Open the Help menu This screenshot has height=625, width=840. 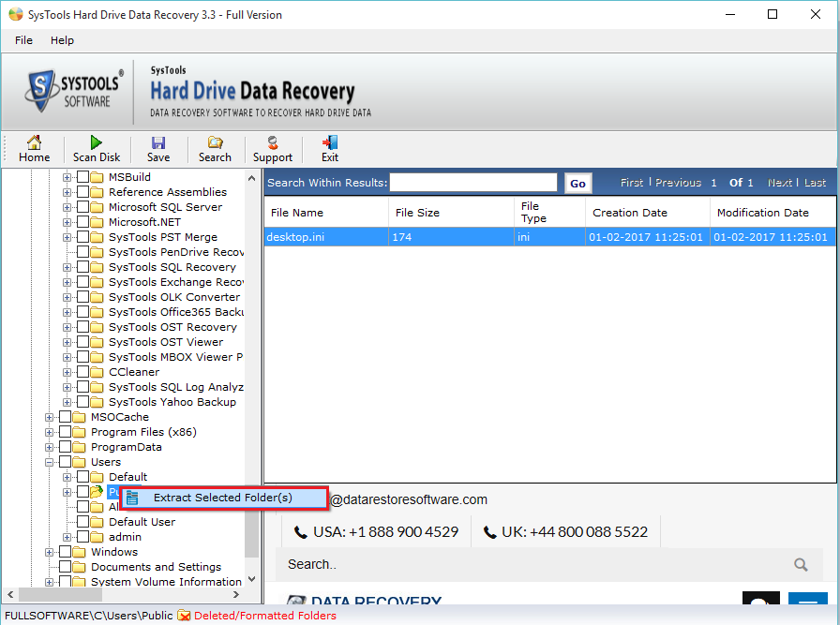pyautogui.click(x=62, y=40)
